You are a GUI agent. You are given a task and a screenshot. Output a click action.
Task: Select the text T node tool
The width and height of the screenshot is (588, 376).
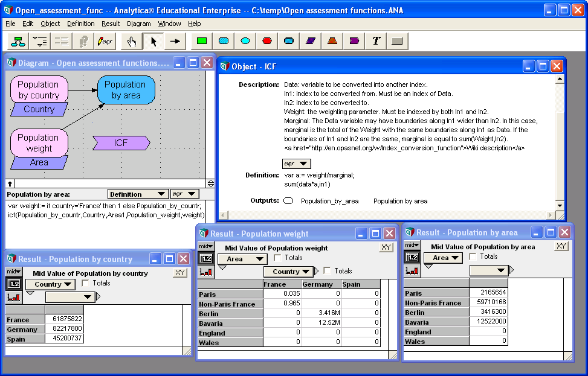[x=376, y=41]
